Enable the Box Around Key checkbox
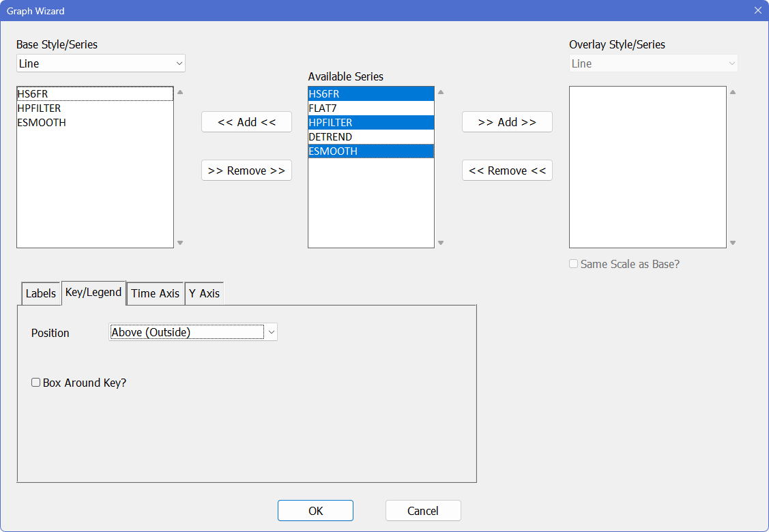The height and width of the screenshot is (532, 769). (36, 383)
